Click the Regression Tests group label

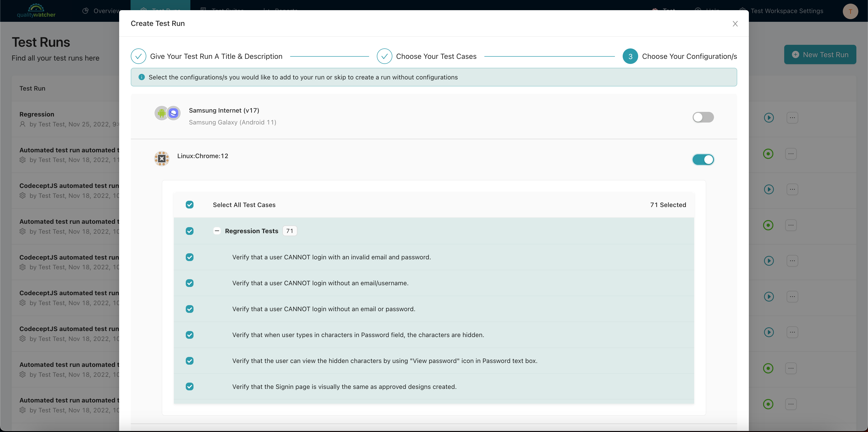[251, 231]
